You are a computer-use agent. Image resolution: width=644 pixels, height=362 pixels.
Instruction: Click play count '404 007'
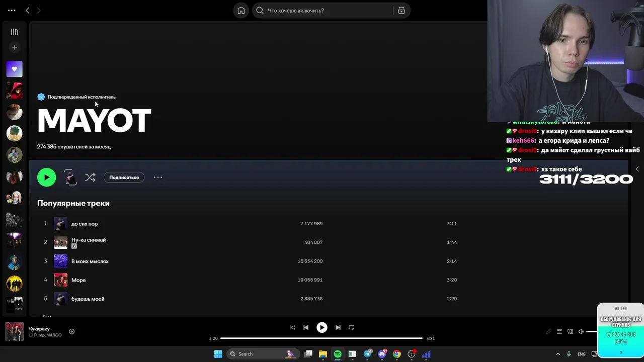click(313, 242)
